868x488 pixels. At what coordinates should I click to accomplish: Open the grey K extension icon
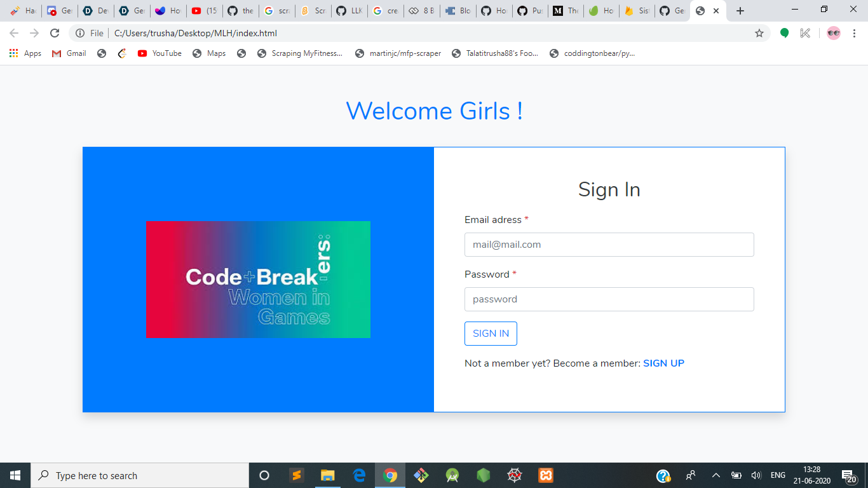[805, 33]
